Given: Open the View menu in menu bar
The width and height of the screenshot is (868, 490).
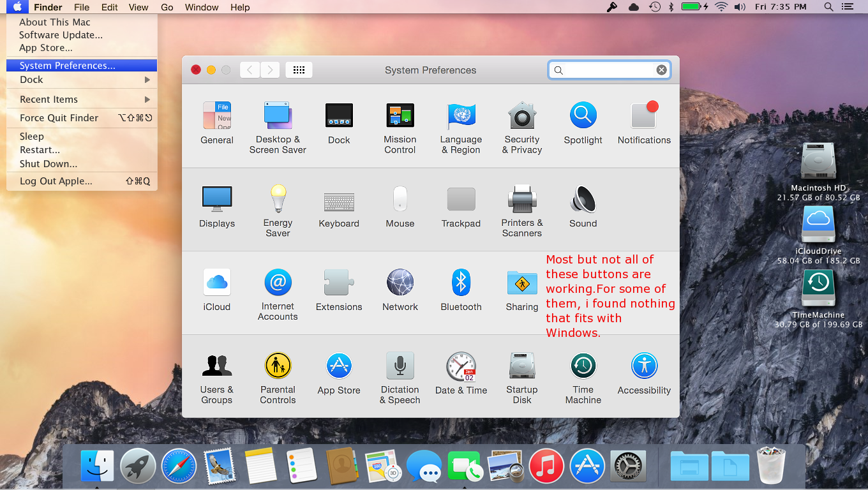Looking at the screenshot, I should [138, 8].
